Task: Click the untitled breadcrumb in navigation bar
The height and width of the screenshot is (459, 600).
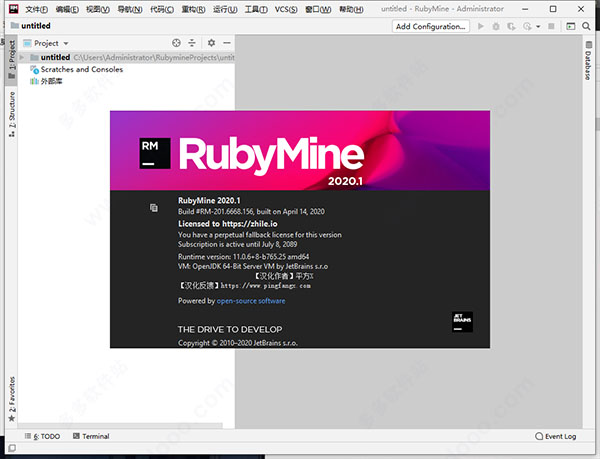Action: click(31, 26)
